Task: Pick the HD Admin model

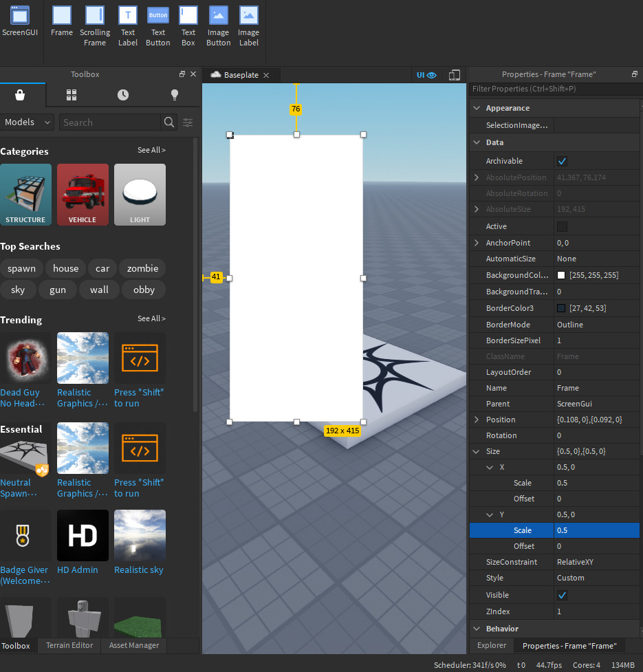Action: (83, 542)
